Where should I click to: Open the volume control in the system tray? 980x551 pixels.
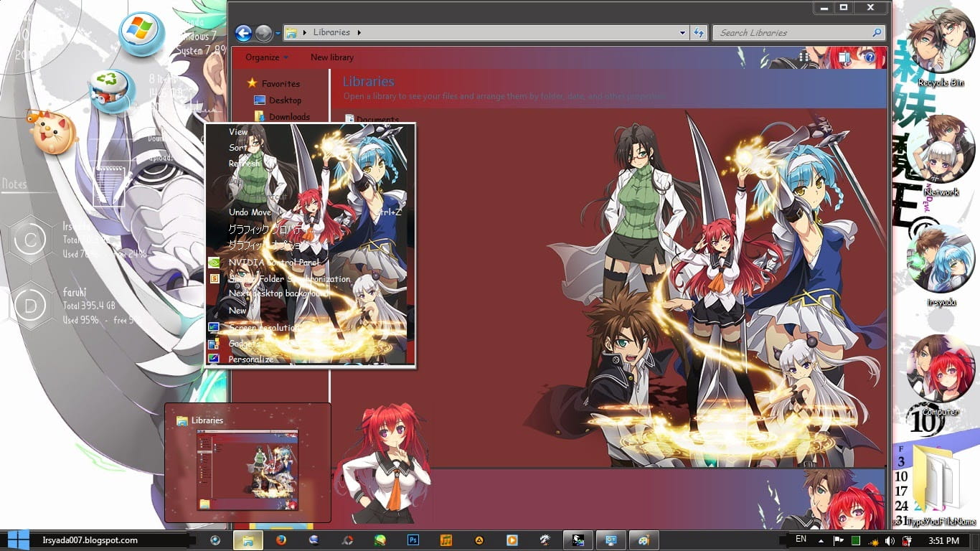[x=890, y=540]
